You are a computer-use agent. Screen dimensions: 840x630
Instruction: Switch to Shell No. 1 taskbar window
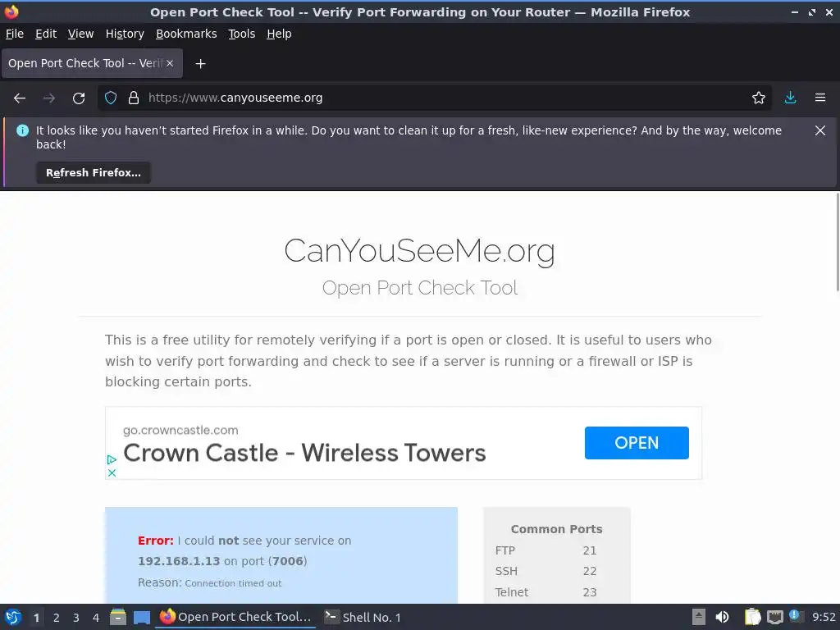[x=363, y=617]
